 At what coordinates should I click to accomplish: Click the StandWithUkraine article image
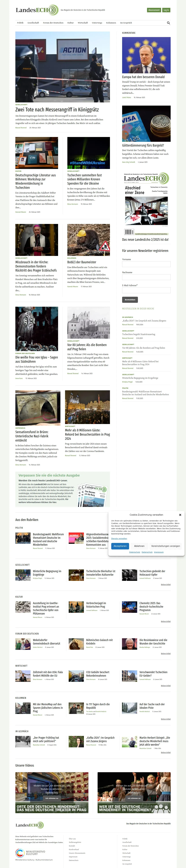(x=89, y=153)
